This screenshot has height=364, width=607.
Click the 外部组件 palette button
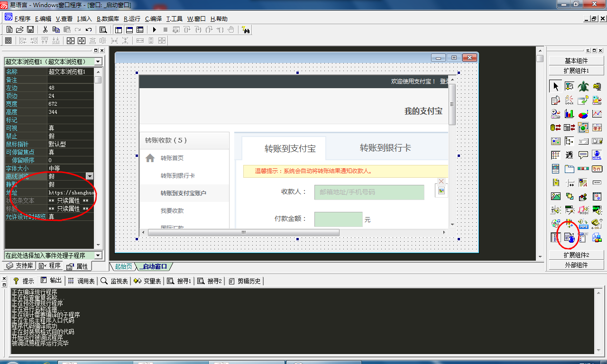(x=576, y=265)
